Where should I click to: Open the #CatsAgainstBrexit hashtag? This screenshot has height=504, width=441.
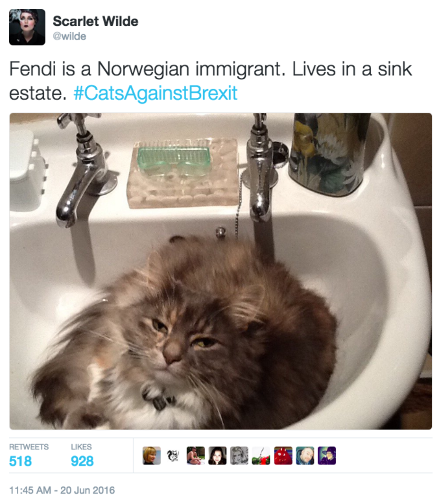click(x=156, y=93)
